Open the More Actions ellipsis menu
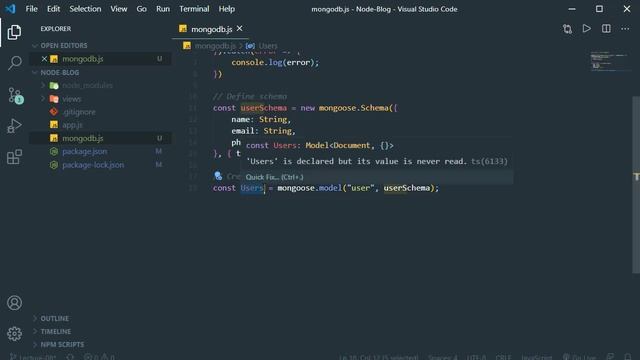 (x=625, y=29)
